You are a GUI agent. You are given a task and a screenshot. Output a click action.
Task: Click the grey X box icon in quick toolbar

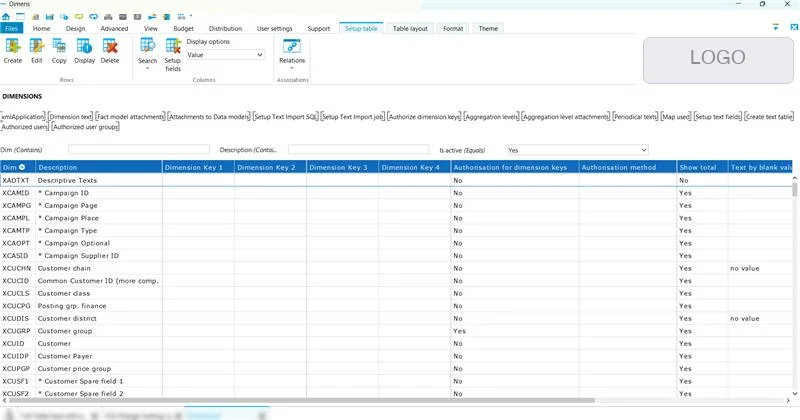point(137,17)
